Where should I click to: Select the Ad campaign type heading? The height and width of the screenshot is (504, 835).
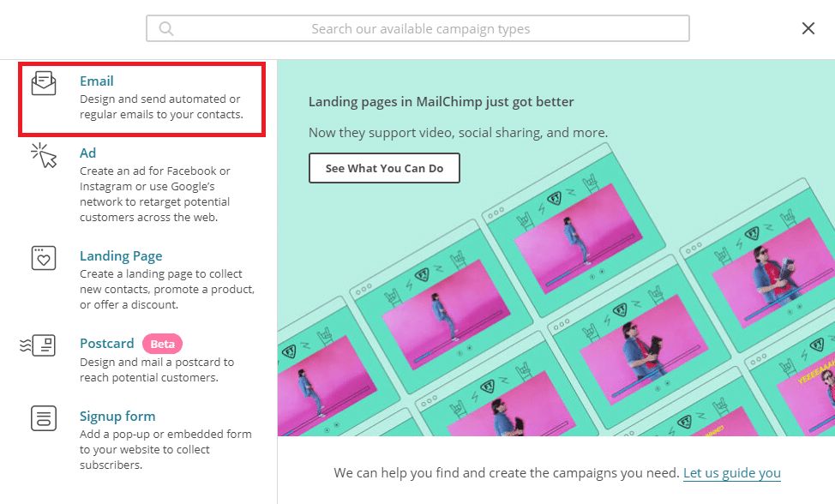click(x=87, y=153)
